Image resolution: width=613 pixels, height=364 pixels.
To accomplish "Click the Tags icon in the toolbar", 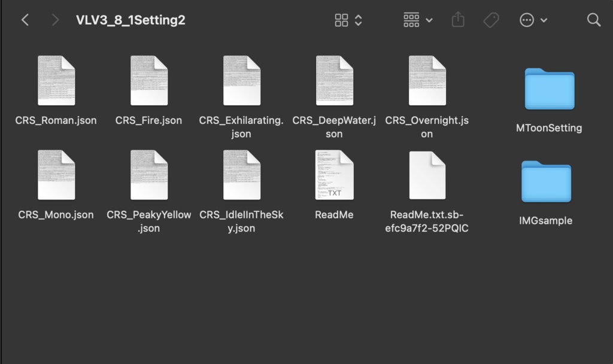I will (x=491, y=19).
